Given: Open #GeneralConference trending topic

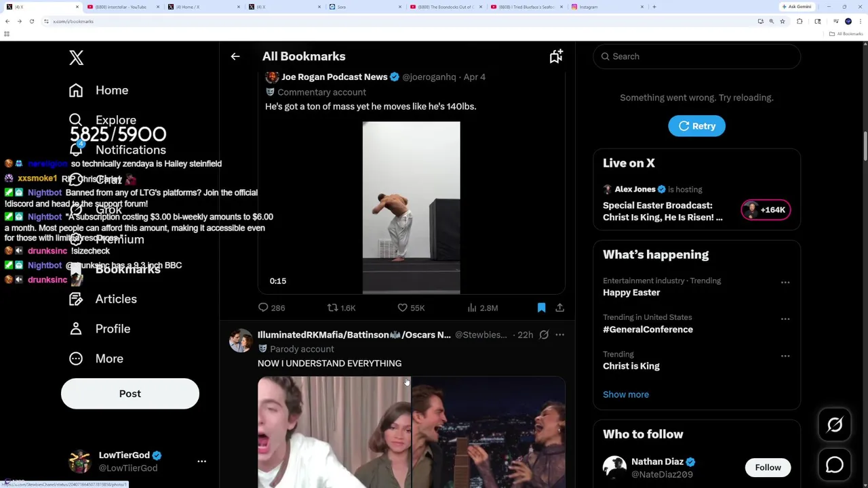Looking at the screenshot, I should tap(648, 329).
